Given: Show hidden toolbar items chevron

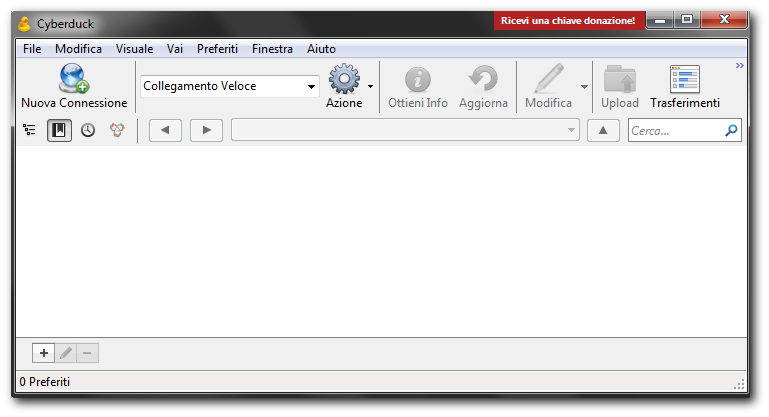Looking at the screenshot, I should 740,65.
